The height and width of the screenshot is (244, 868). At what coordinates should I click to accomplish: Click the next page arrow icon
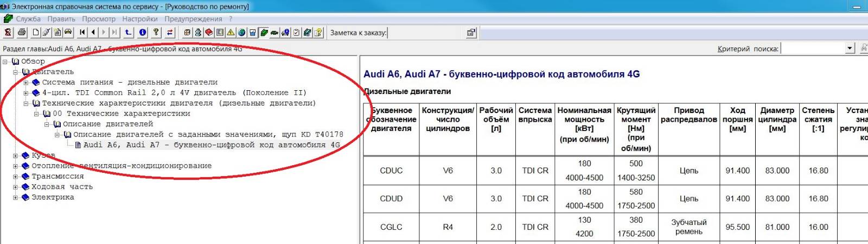click(x=104, y=32)
